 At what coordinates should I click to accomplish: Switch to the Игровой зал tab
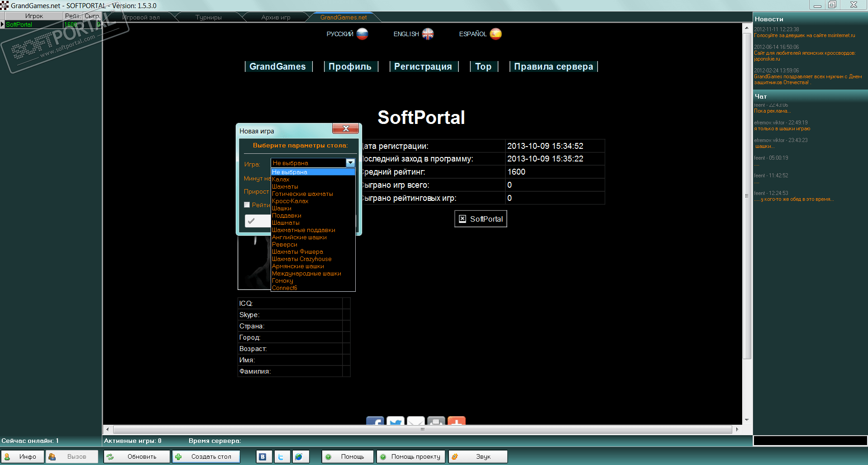coord(141,17)
